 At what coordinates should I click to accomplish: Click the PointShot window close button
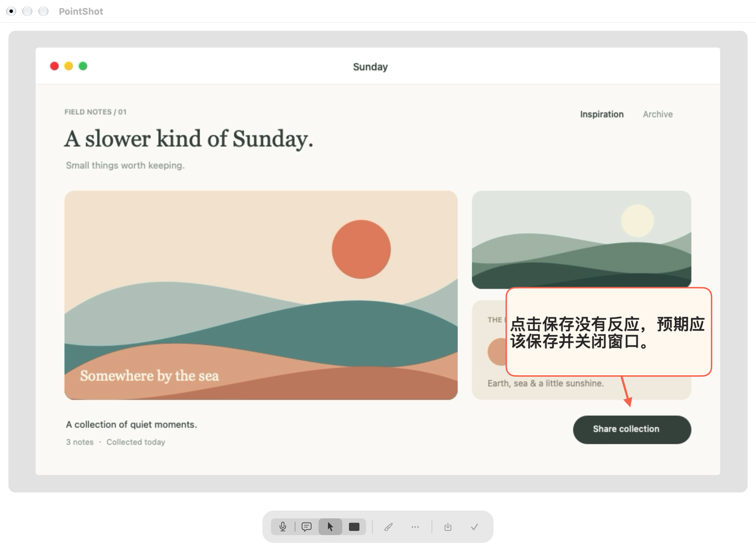(11, 11)
